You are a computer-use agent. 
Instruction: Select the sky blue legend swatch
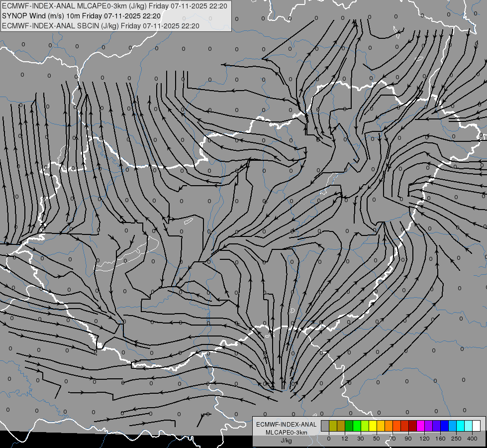tap(453, 426)
